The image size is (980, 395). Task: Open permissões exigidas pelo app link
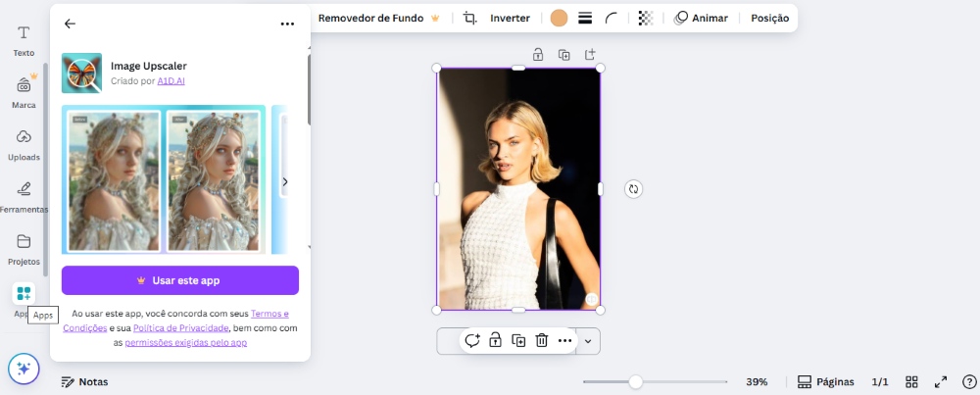(x=185, y=342)
